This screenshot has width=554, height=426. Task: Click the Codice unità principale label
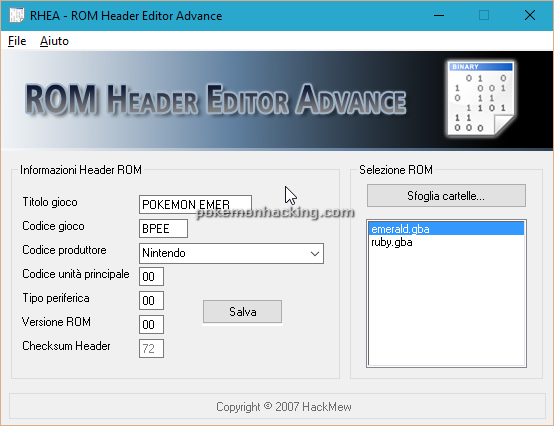(76, 274)
